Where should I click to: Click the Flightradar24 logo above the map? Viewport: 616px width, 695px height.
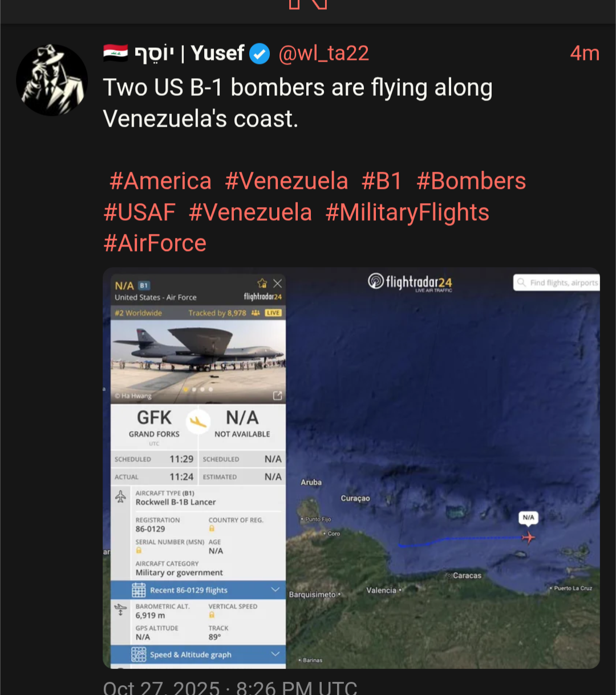(411, 282)
